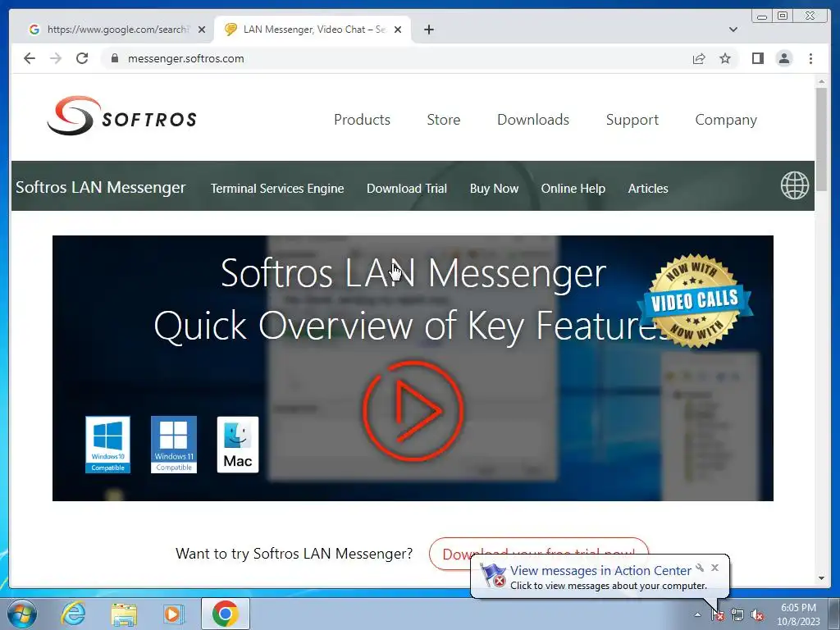Close the Google search tab
The width and height of the screenshot is (840, 630).
202,30
